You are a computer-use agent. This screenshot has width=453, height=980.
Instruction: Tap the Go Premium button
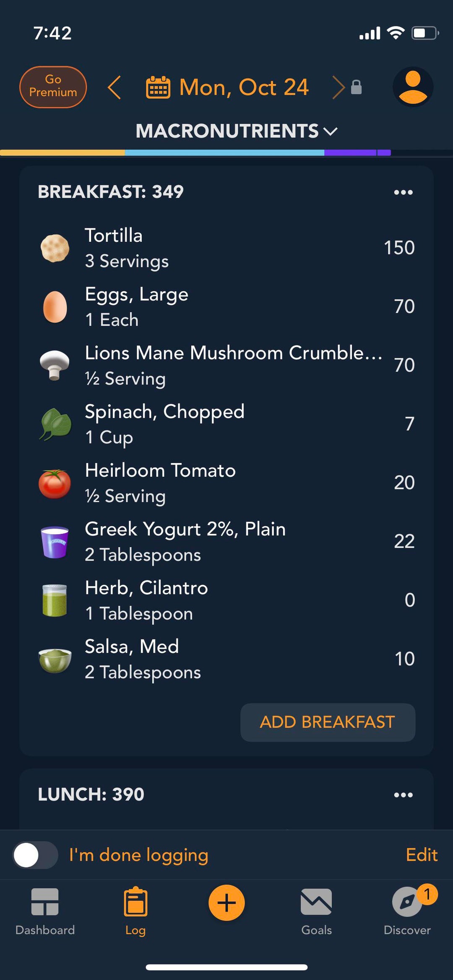pos(53,87)
